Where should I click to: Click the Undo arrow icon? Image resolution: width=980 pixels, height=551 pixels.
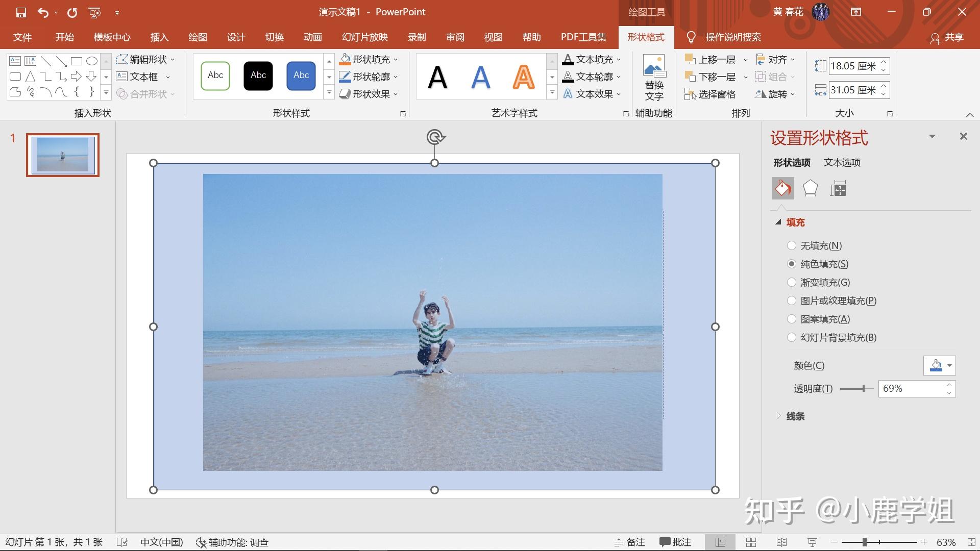(43, 12)
